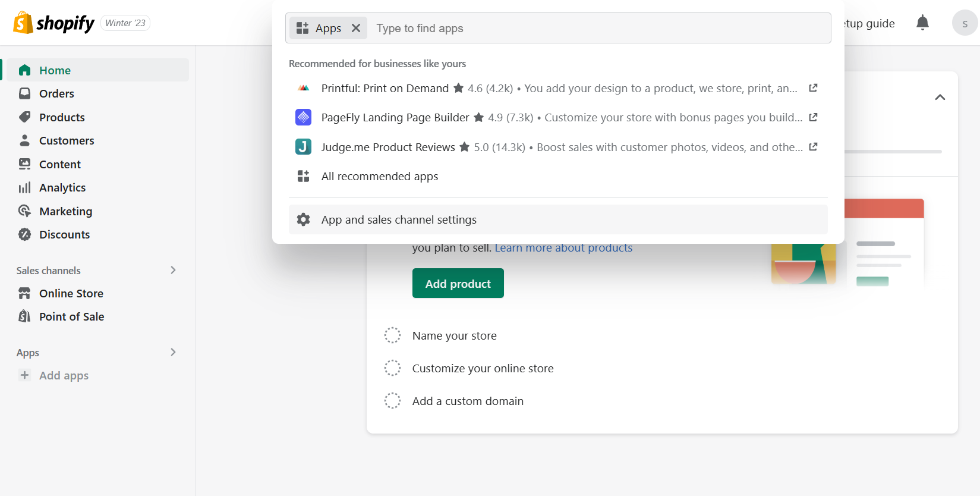The image size is (980, 496).
Task: Click the Discounts badge icon
Action: click(24, 234)
